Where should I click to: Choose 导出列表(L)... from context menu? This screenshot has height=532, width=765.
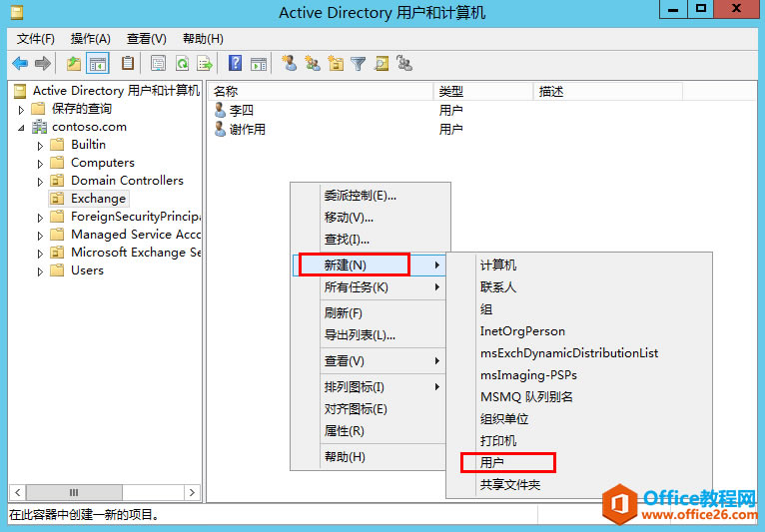(371, 334)
